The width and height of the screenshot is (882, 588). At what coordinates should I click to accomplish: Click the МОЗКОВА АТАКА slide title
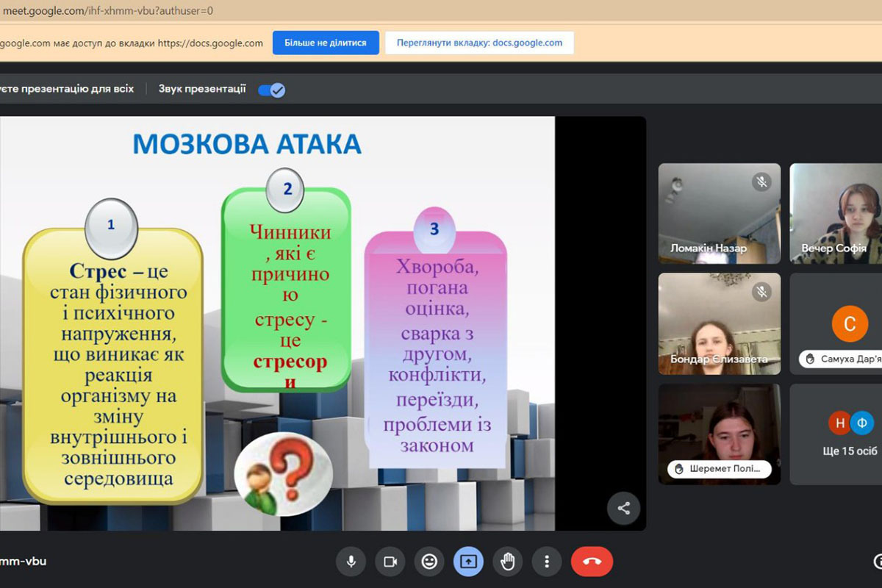(247, 143)
